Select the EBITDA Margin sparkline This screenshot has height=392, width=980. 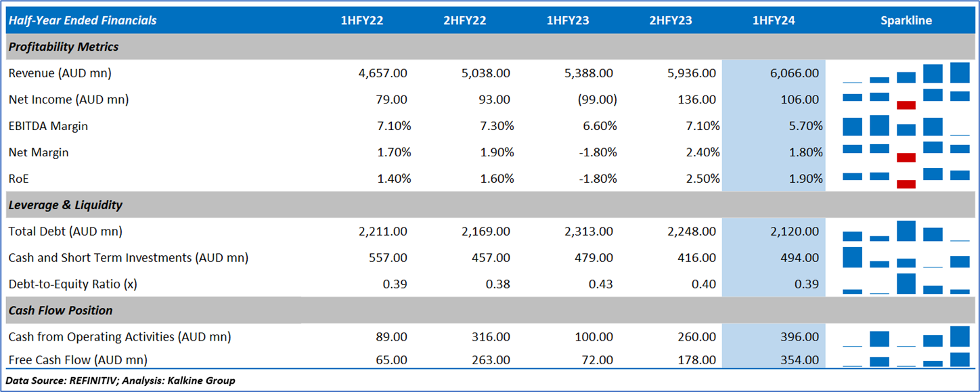click(906, 126)
